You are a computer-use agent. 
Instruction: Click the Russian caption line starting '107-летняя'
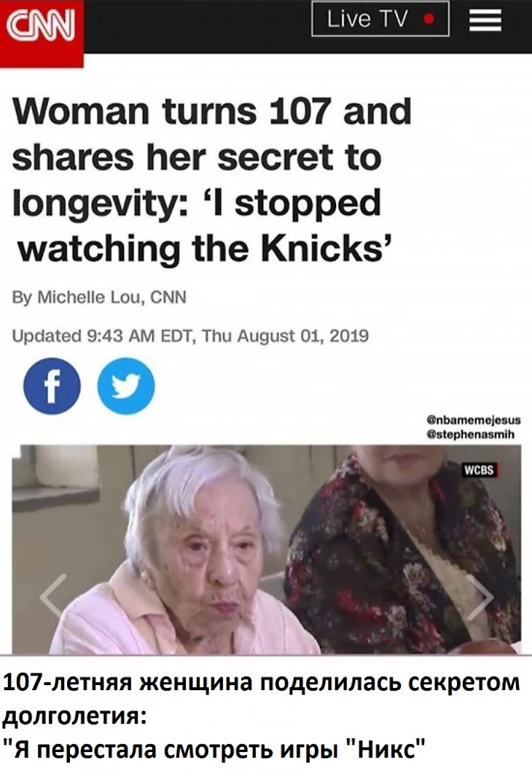[262, 683]
